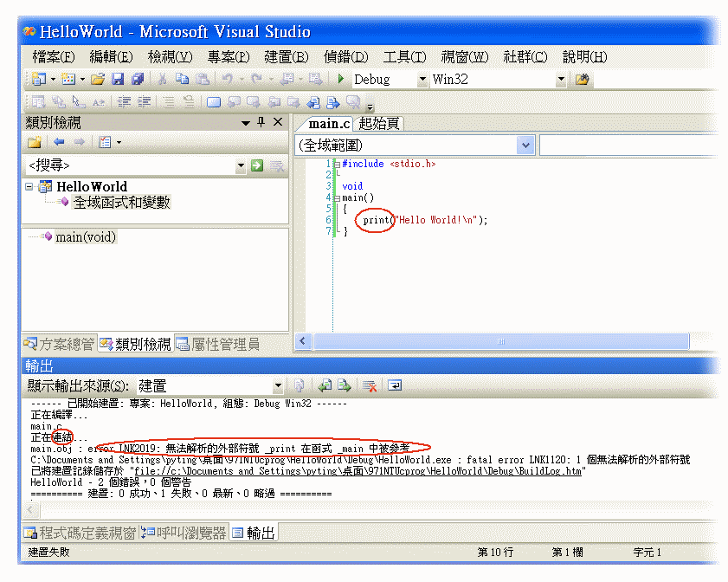728x582 pixels.
Task: Click the Clear All icon in Output
Action: click(x=370, y=385)
